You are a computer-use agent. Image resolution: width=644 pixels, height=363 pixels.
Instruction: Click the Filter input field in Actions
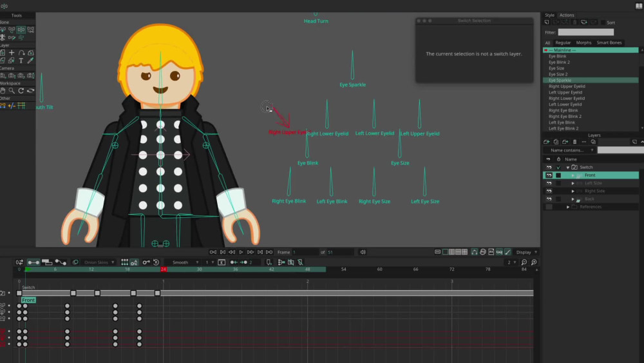[x=585, y=32]
